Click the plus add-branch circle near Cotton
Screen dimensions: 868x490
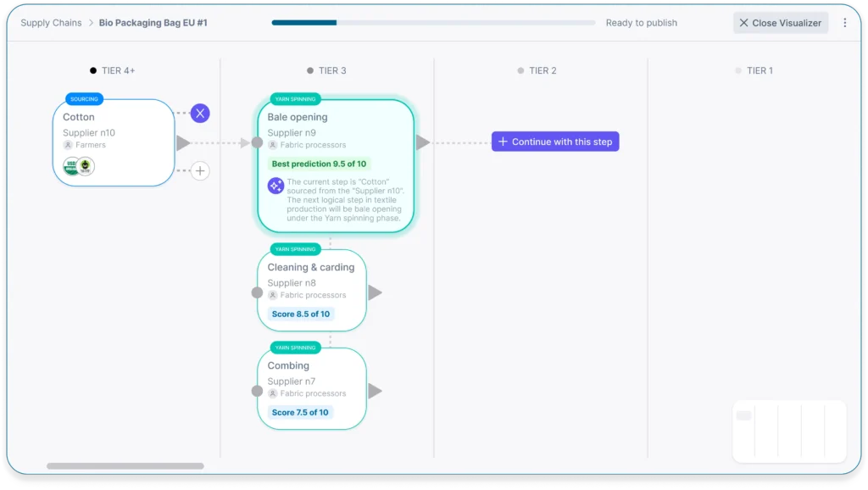[200, 170]
